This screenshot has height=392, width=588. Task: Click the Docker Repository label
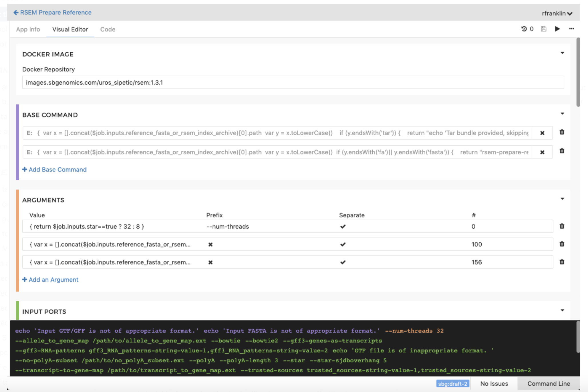point(49,69)
